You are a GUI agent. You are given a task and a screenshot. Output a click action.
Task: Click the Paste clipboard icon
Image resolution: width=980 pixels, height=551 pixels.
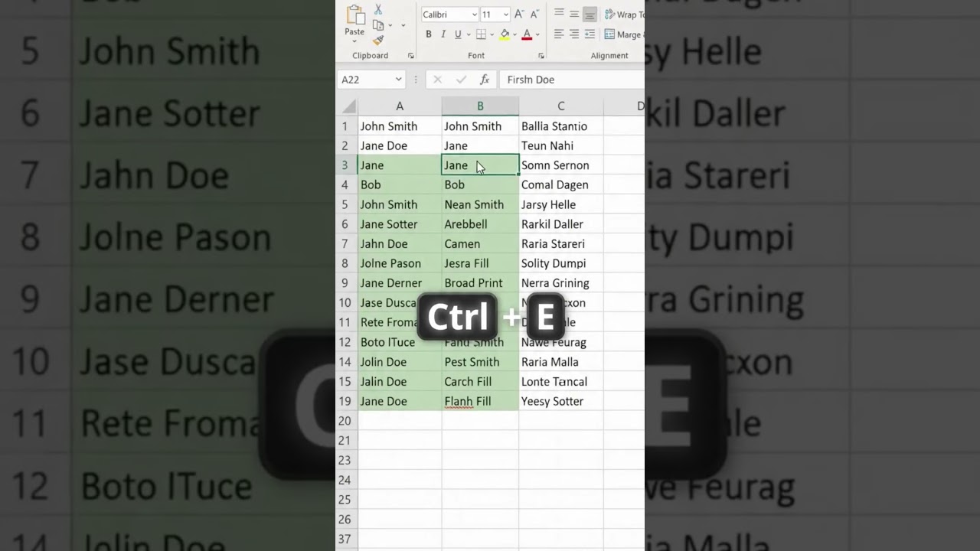355,15
